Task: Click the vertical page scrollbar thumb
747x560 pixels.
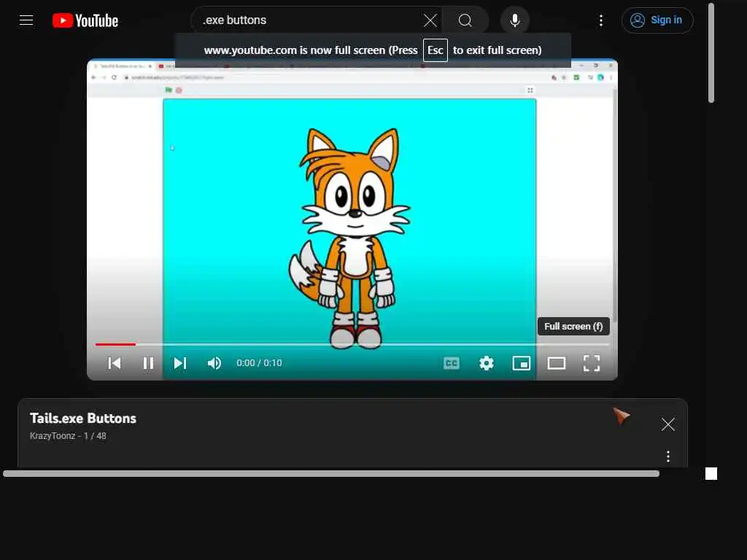Action: 711,52
